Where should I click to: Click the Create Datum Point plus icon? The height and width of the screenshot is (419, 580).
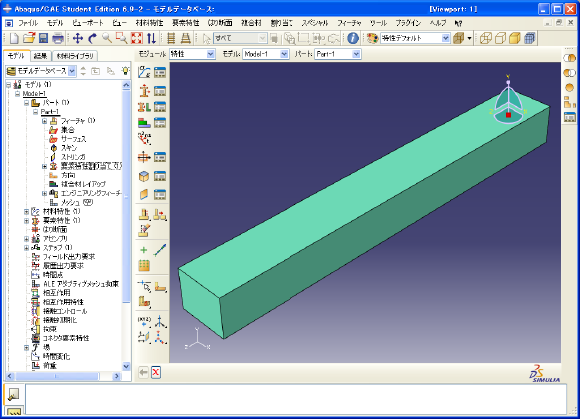[x=144, y=250]
